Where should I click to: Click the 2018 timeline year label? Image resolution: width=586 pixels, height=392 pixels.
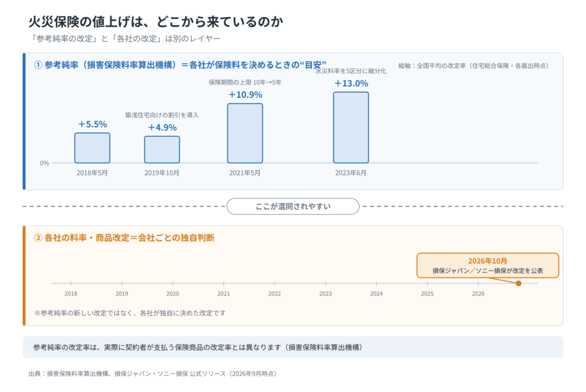pos(70,294)
